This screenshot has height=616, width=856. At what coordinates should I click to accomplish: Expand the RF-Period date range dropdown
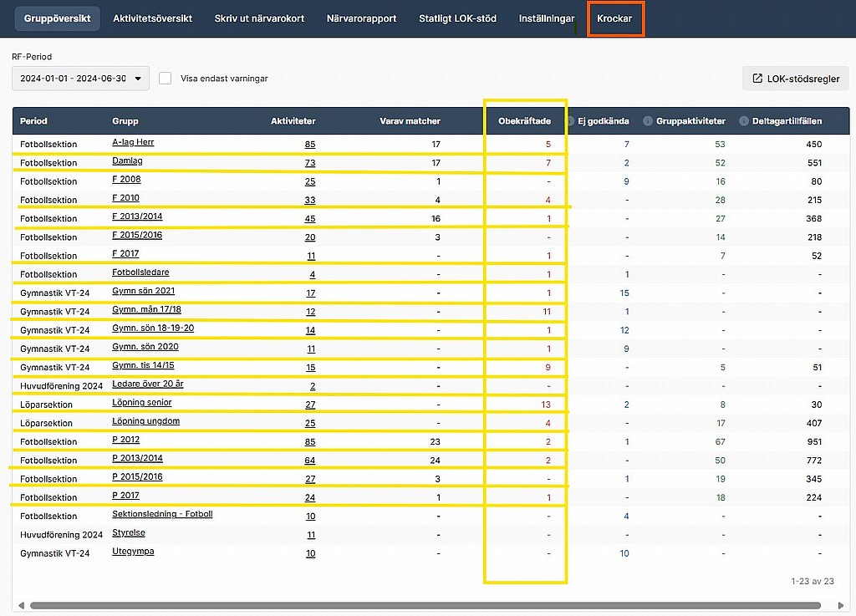click(x=80, y=79)
